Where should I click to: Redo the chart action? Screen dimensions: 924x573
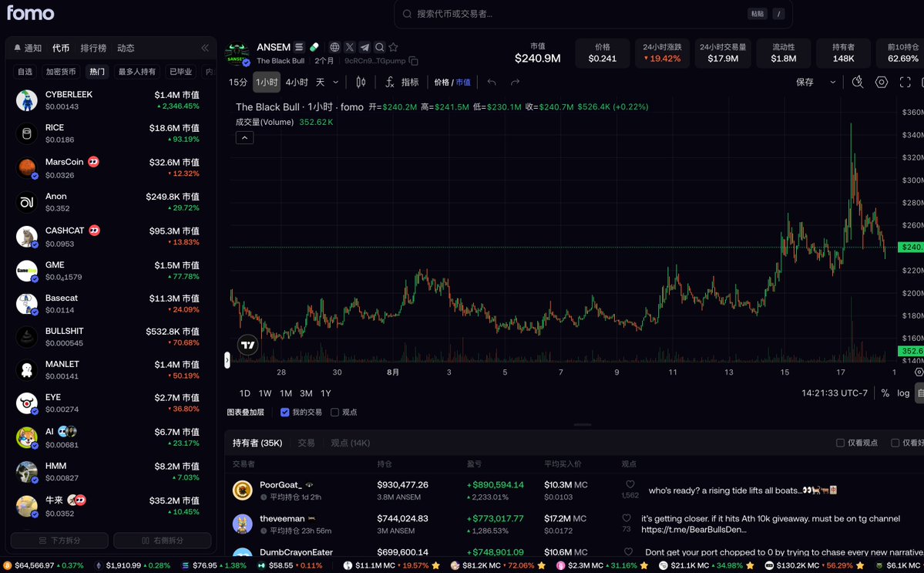(x=515, y=83)
